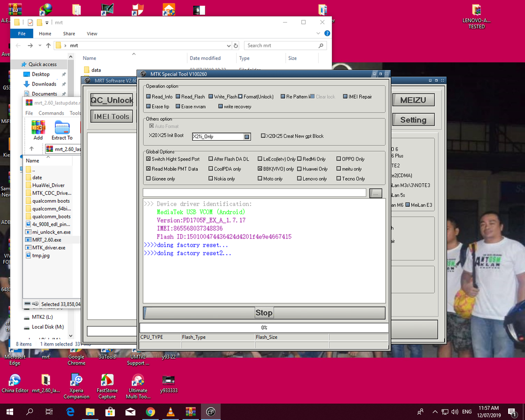Open Explorer recent locations dropdown
The height and width of the screenshot is (420, 525).
[x=40, y=46]
